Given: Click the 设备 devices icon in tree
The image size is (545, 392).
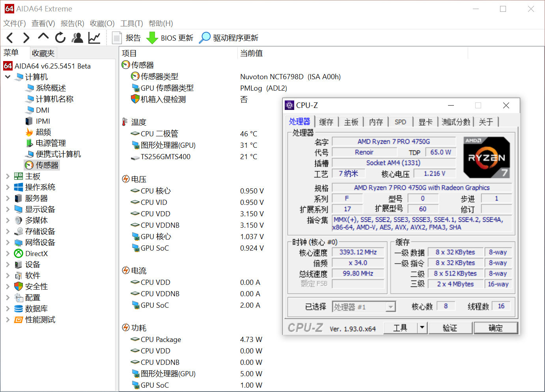Looking at the screenshot, I should point(19,264).
